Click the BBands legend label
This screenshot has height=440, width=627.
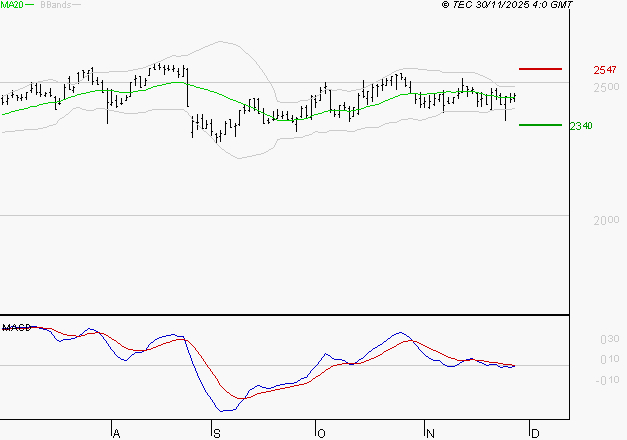click(x=56, y=5)
